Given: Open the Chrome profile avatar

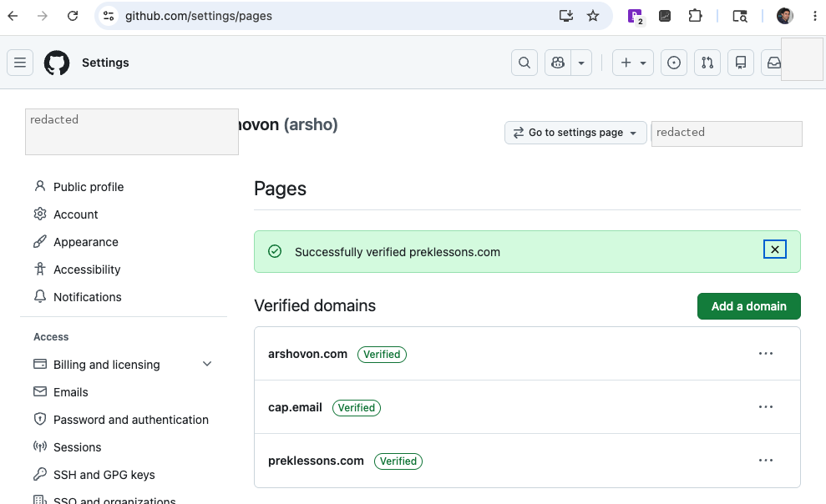Looking at the screenshot, I should pyautogui.click(x=785, y=16).
